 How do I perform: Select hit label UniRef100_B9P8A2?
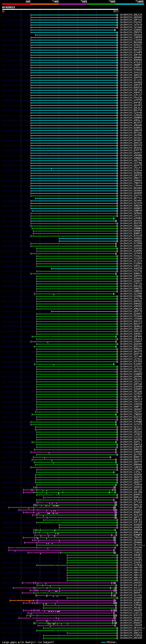click(x=131, y=301)
